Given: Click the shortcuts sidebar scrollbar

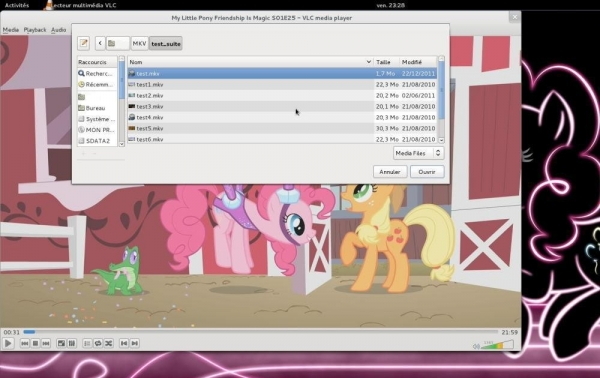Looking at the screenshot, I should [122, 80].
